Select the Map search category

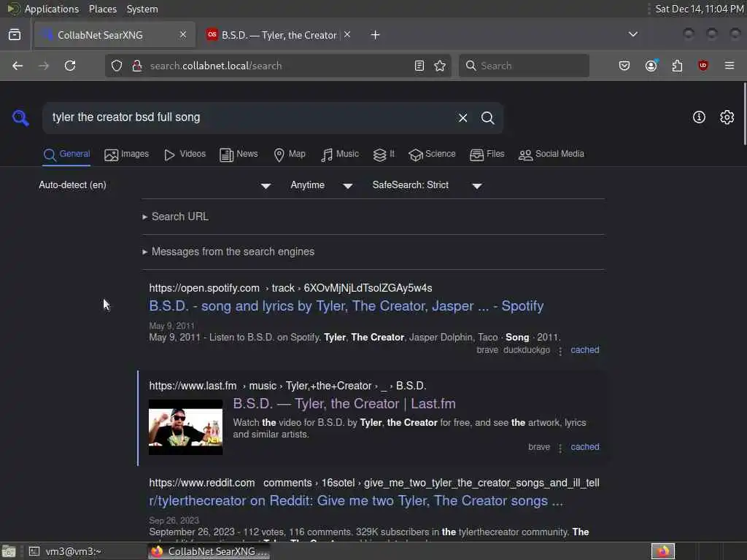[290, 155]
